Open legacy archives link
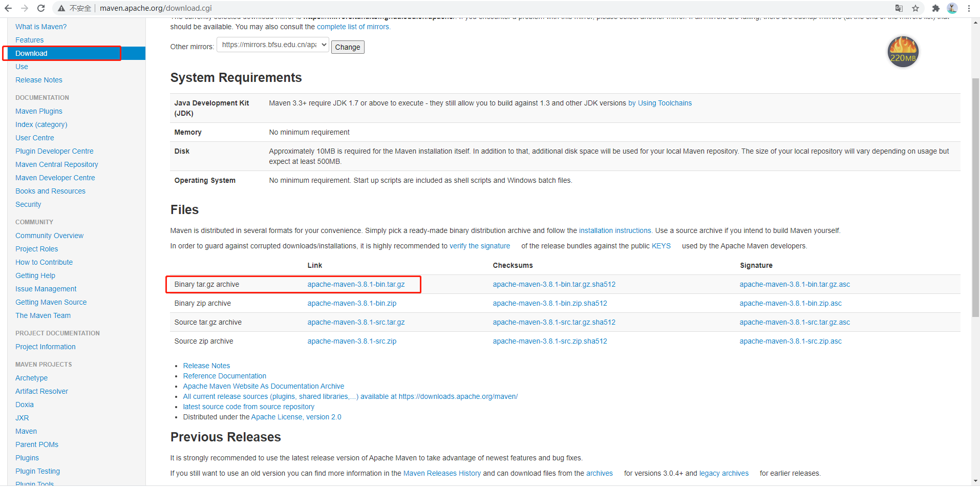Viewport: 980px width, 488px height. [x=724, y=473]
